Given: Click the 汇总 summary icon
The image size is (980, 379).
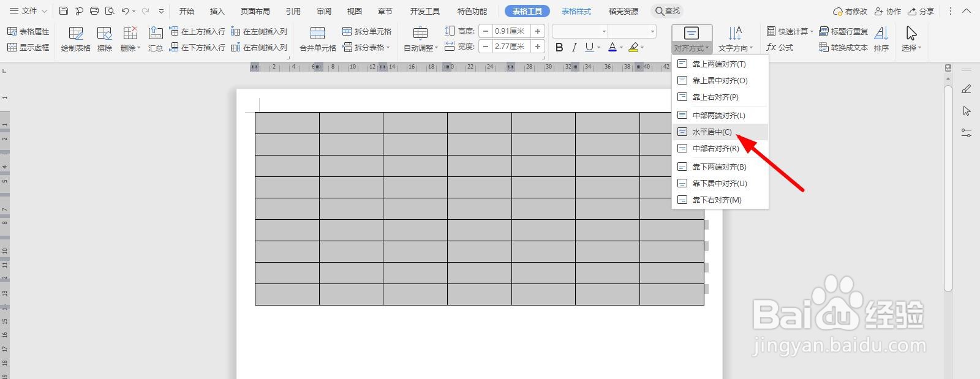Looking at the screenshot, I should (156, 39).
